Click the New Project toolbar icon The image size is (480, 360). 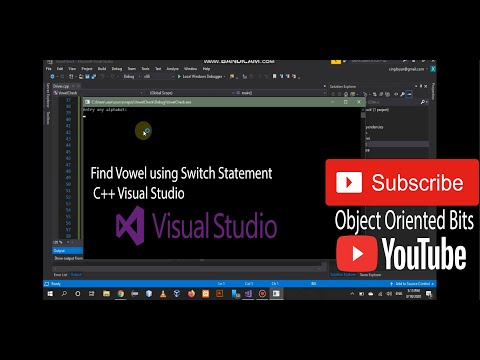coord(71,76)
